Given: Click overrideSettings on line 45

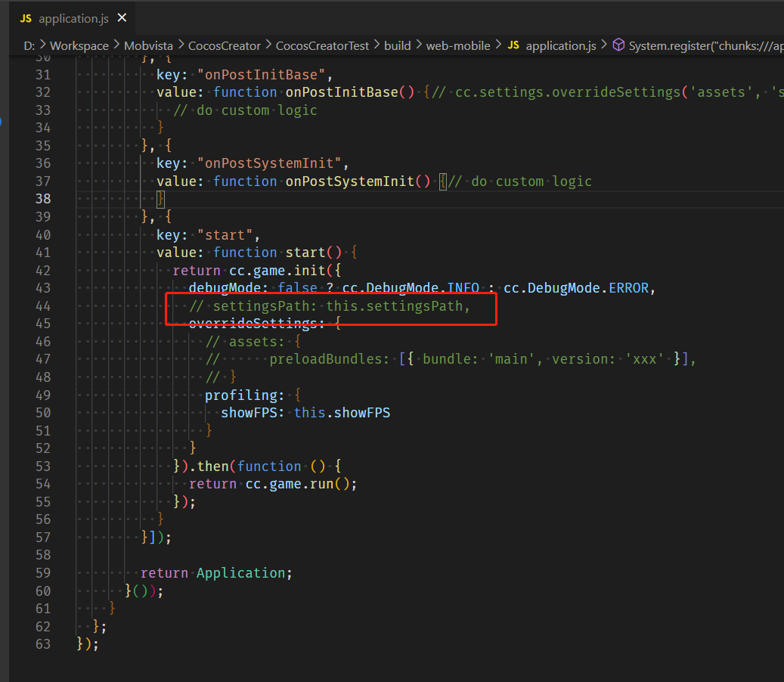Looking at the screenshot, I should (x=253, y=324).
